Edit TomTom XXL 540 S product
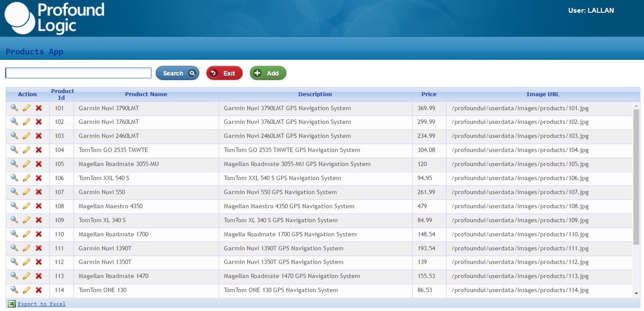This screenshot has height=311, width=644. 26,178
